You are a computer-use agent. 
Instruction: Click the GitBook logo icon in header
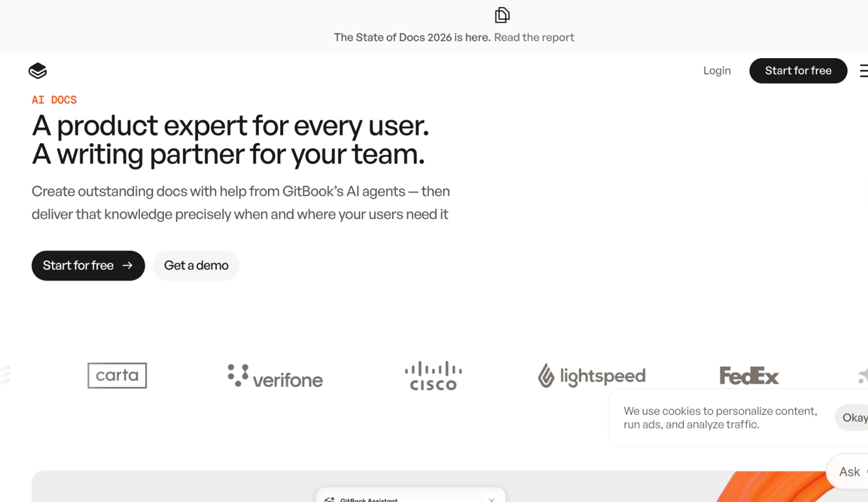pyautogui.click(x=38, y=71)
